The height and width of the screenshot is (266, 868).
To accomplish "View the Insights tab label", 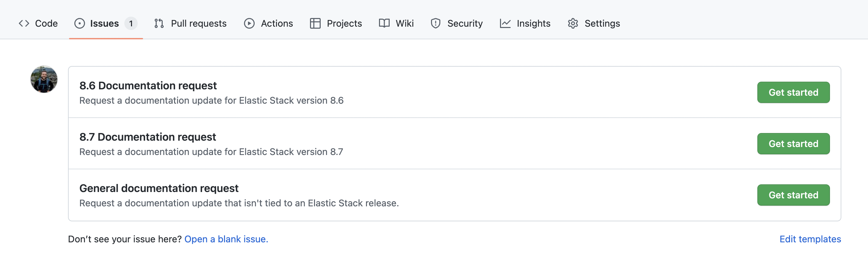I will point(534,23).
